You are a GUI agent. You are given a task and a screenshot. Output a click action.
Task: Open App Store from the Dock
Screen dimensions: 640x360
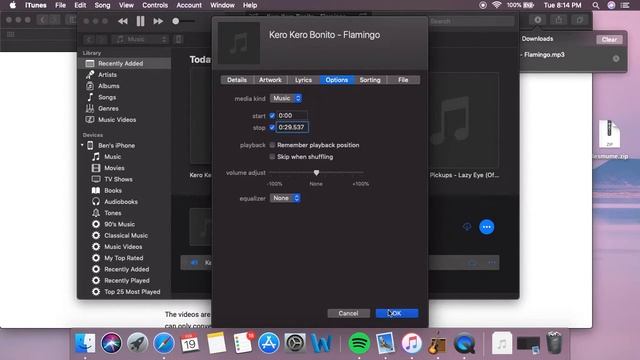pyautogui.click(x=269, y=343)
